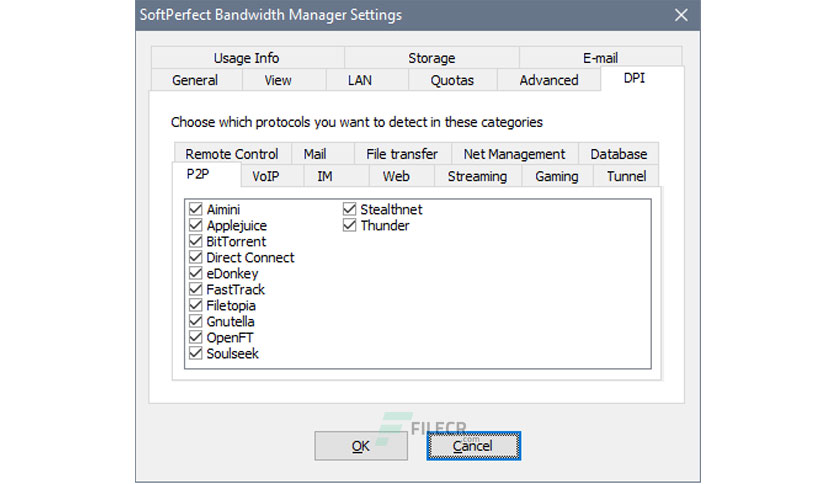Open the Streaming category tab
Viewport: 836px width, 484px height.
point(477,176)
